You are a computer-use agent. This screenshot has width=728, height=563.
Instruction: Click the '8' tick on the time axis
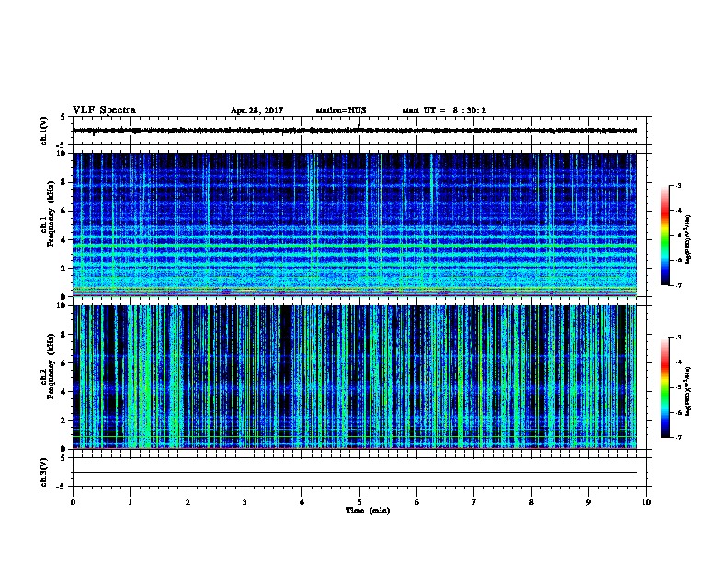click(531, 502)
